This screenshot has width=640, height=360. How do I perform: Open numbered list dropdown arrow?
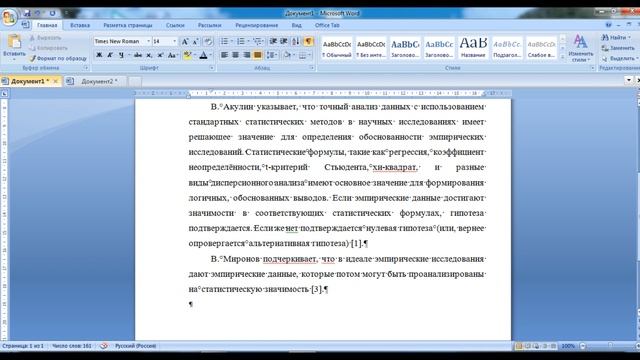(x=248, y=41)
